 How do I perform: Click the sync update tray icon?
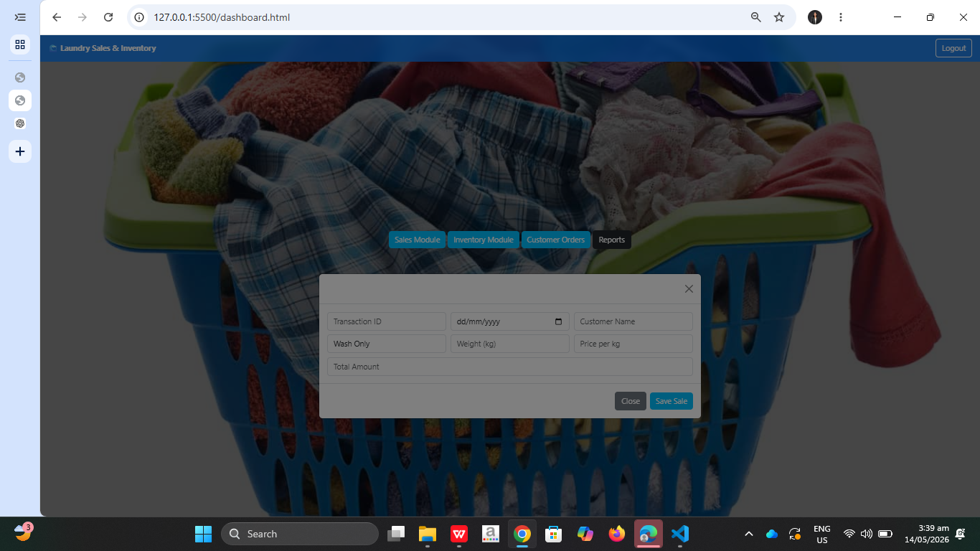795,534
